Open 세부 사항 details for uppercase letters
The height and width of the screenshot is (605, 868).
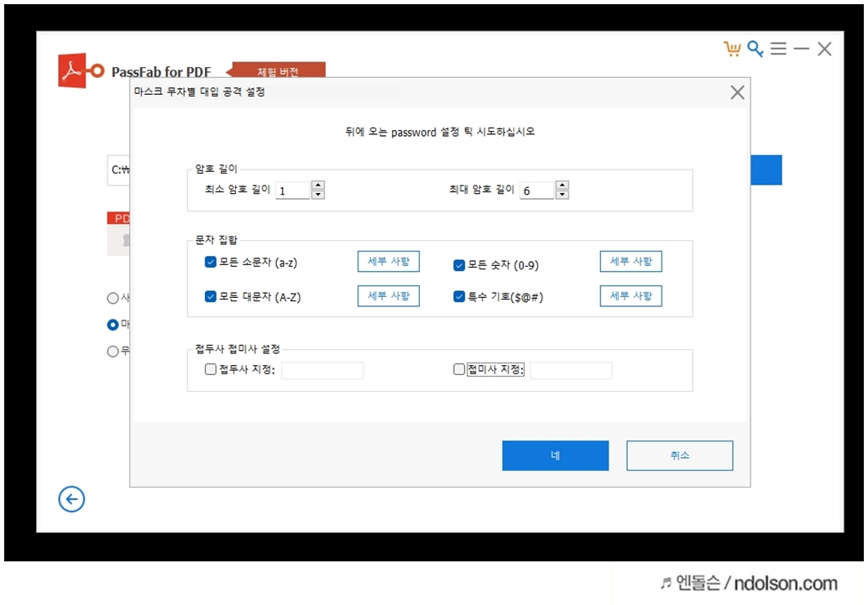pyautogui.click(x=389, y=295)
